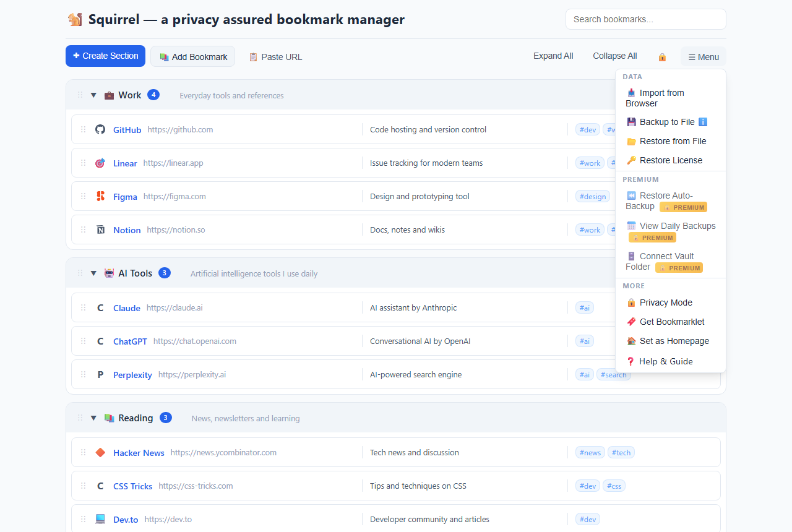This screenshot has height=532, width=792.
Task: Click the Figma favicon icon
Action: pyautogui.click(x=100, y=196)
